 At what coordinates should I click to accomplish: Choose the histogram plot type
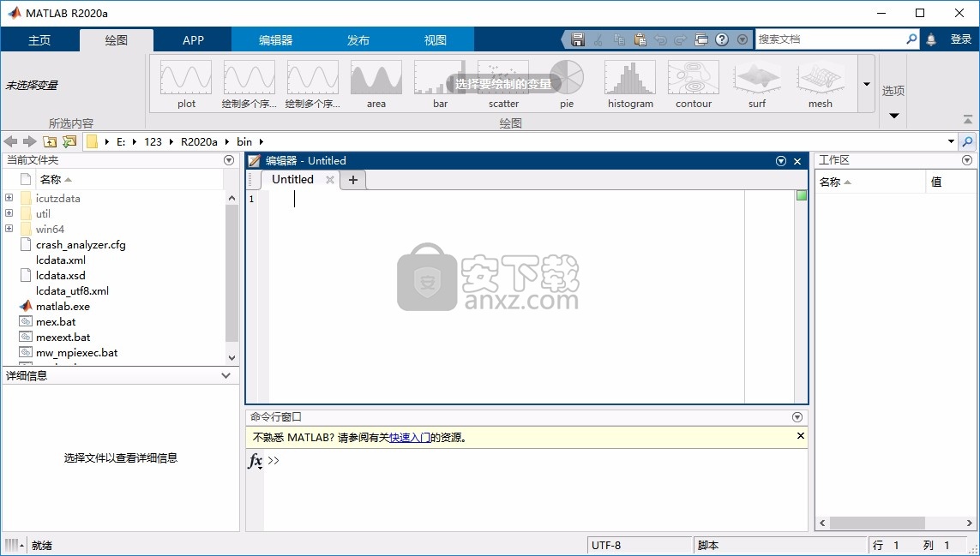pyautogui.click(x=630, y=84)
